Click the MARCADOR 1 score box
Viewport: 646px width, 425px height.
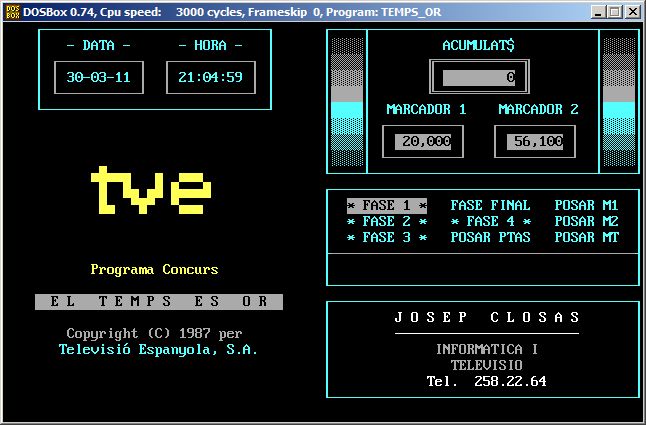click(422, 142)
